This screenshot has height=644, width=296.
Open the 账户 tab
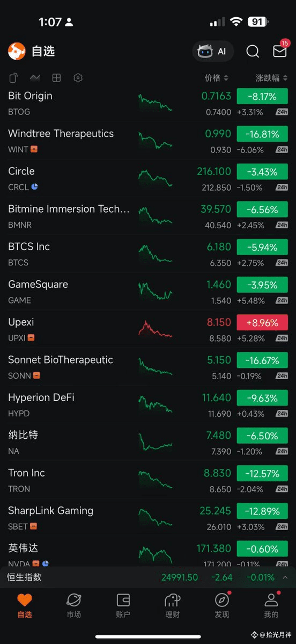click(123, 606)
